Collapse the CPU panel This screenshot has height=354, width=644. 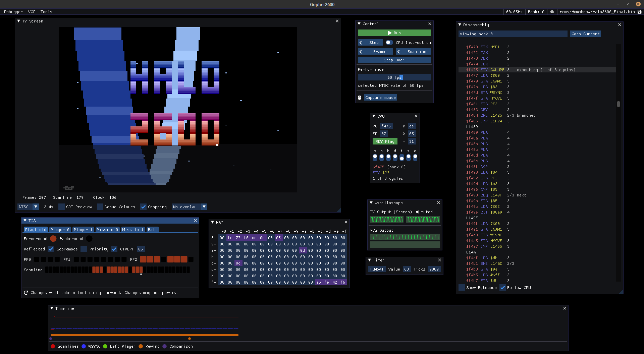click(x=374, y=116)
